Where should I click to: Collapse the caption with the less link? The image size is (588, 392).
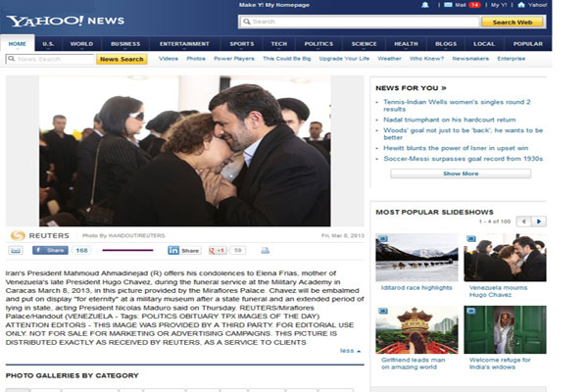(349, 350)
